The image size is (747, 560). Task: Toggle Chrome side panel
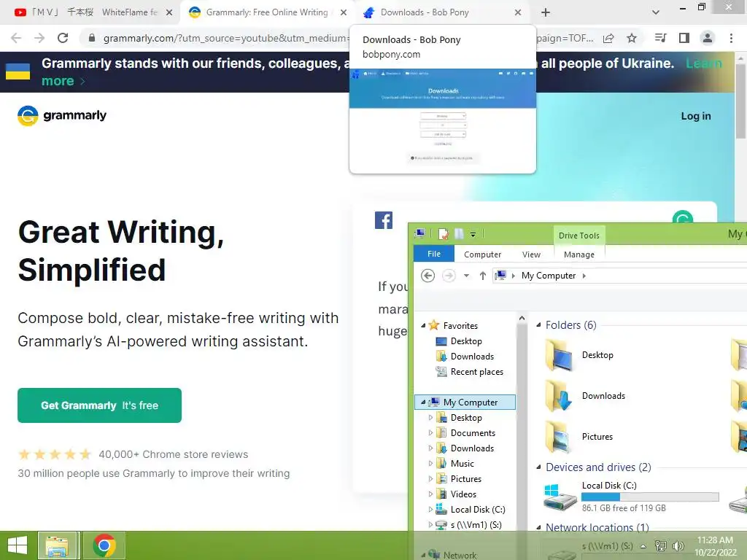point(684,38)
